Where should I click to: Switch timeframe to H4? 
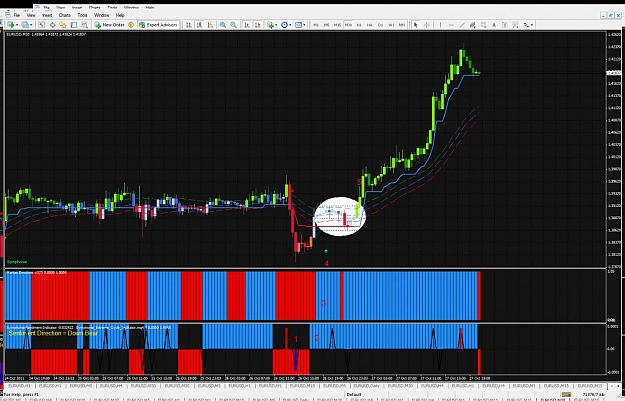369,25
